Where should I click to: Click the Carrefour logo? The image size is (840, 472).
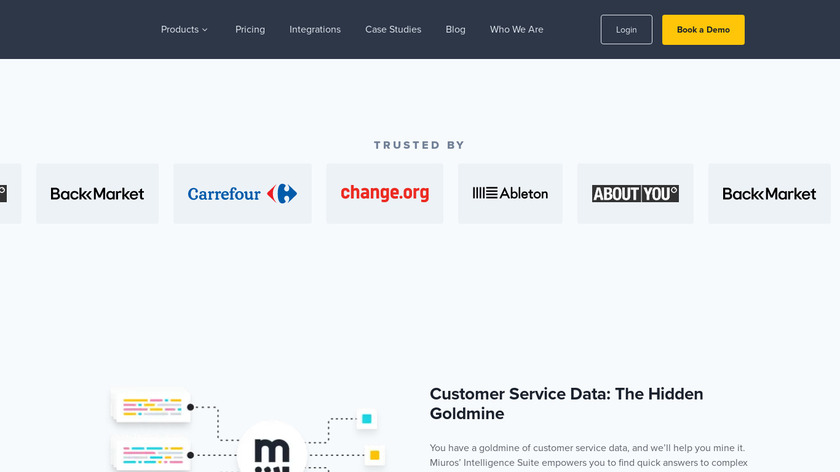click(x=242, y=194)
